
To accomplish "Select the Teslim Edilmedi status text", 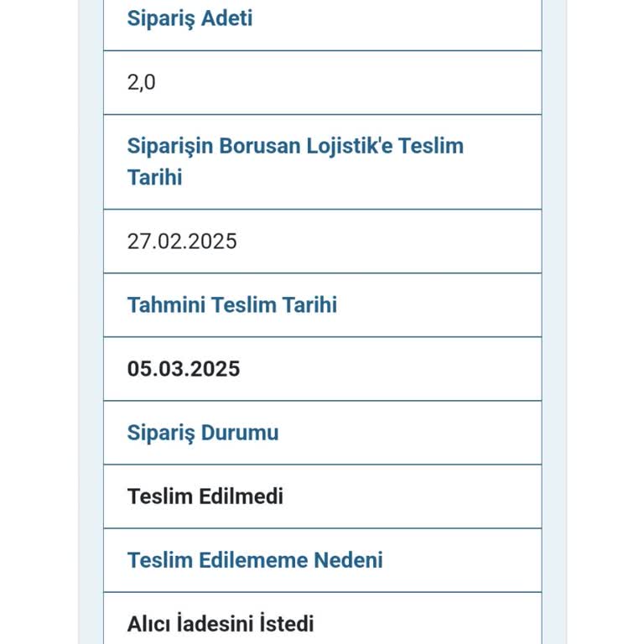I will tap(205, 496).
